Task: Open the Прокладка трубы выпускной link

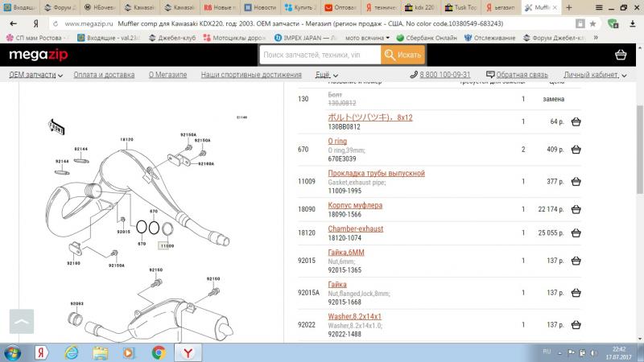Action: pyautogui.click(x=376, y=173)
